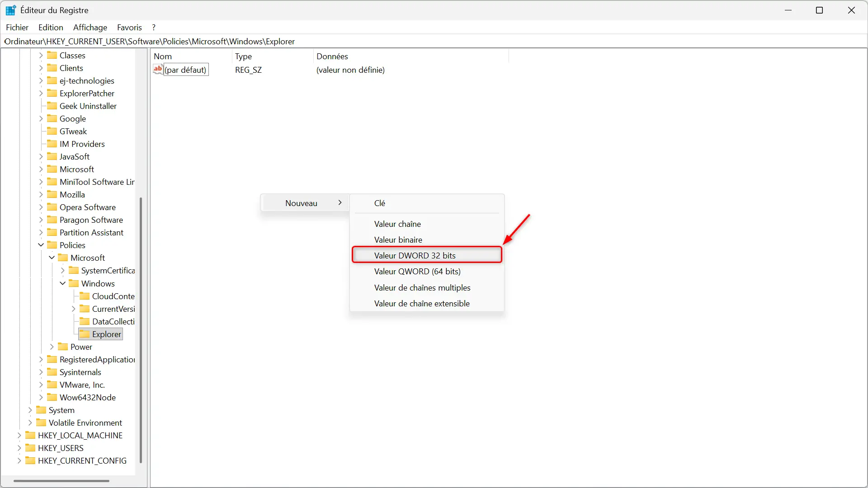Click the HKEY_USERS folder icon
The width and height of the screenshot is (868, 488).
[x=30, y=448]
